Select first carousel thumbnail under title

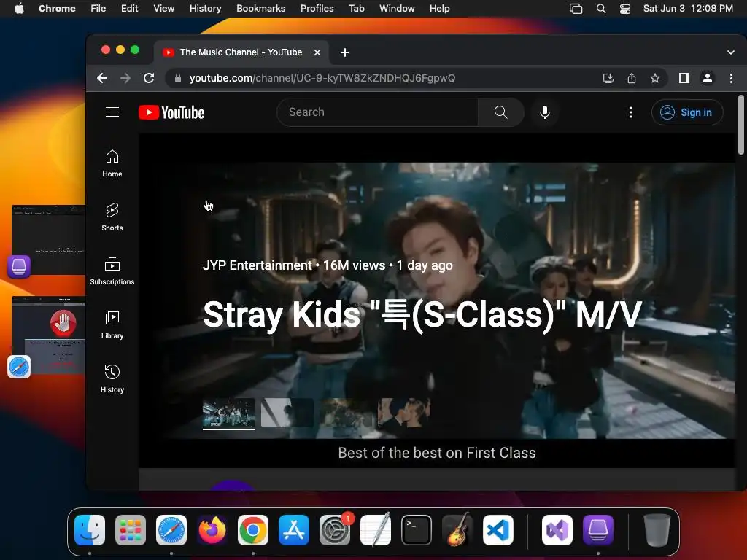pyautogui.click(x=228, y=413)
